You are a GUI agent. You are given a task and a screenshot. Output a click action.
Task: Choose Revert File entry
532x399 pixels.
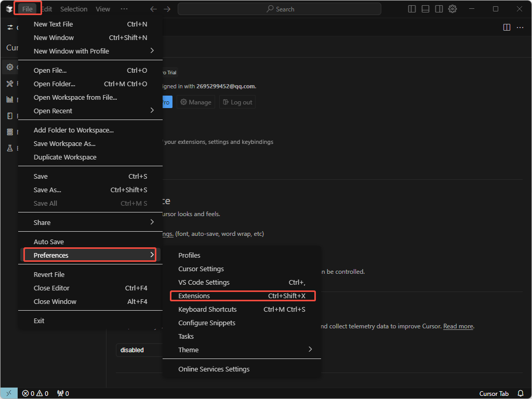tap(90, 274)
